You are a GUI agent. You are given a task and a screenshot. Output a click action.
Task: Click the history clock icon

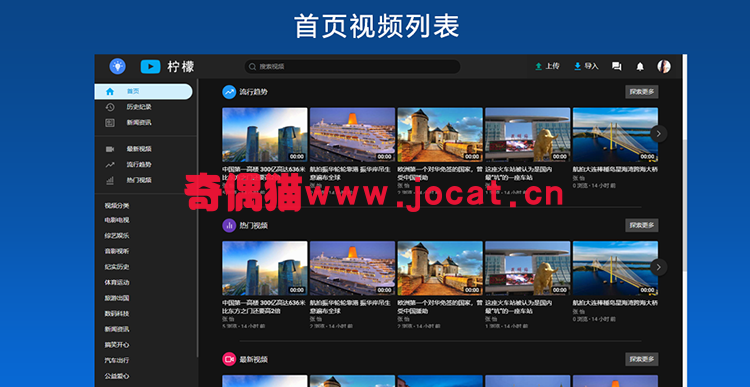(x=110, y=107)
